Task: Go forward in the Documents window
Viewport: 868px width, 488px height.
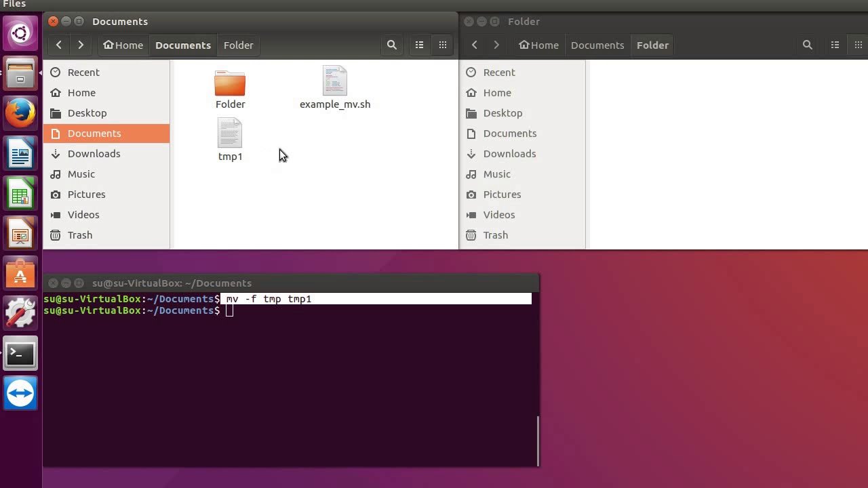Action: [81, 45]
